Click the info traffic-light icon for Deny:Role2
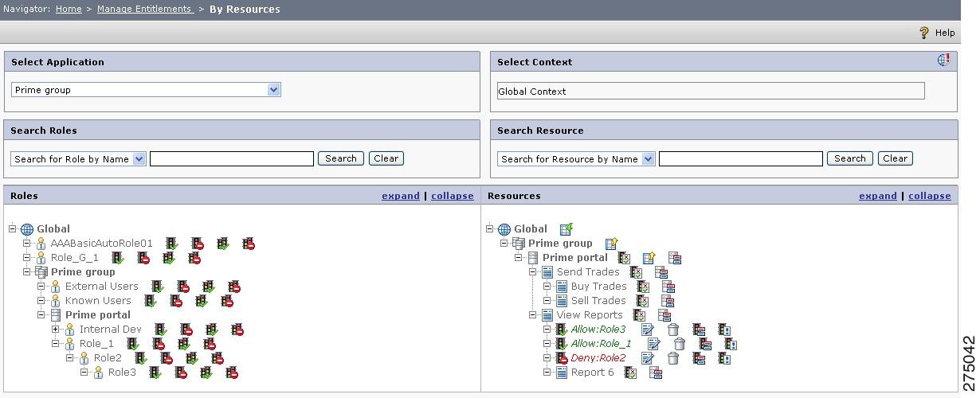The image size is (980, 398). (724, 358)
